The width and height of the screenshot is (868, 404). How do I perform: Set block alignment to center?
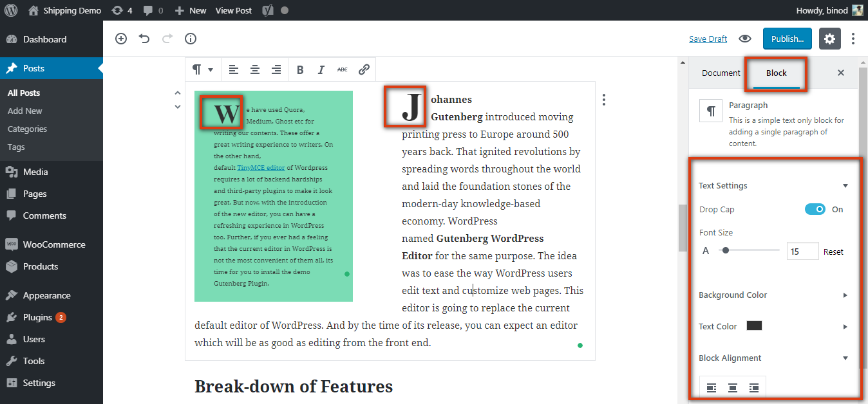(x=732, y=387)
